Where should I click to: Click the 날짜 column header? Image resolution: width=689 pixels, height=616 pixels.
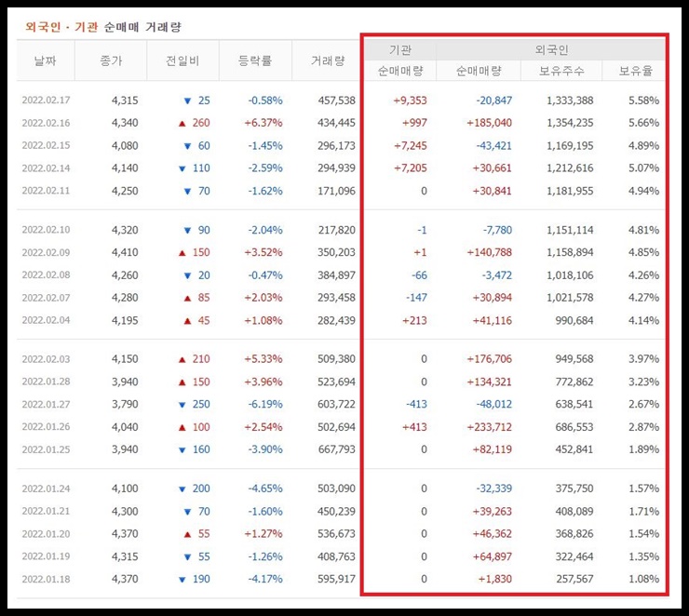coord(46,60)
